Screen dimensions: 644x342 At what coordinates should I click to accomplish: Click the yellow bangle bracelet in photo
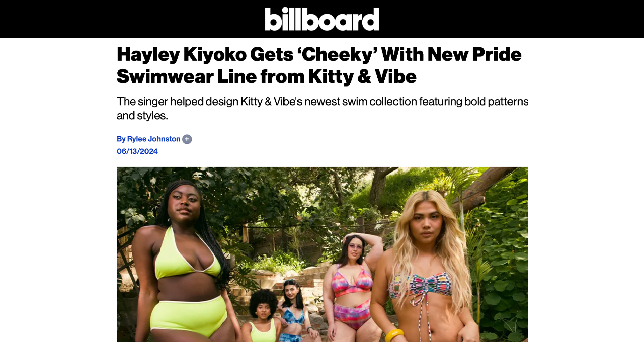tap(394, 335)
